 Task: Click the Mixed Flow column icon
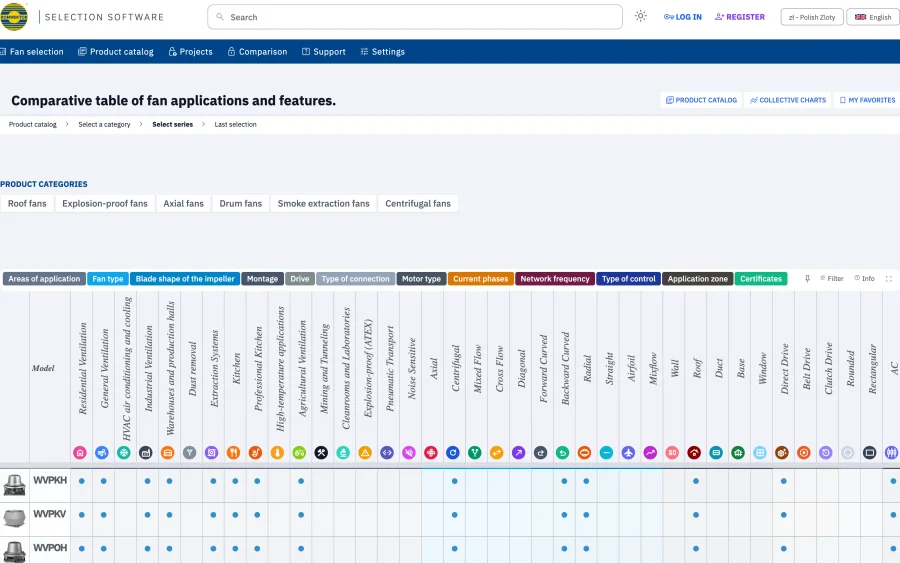click(475, 453)
